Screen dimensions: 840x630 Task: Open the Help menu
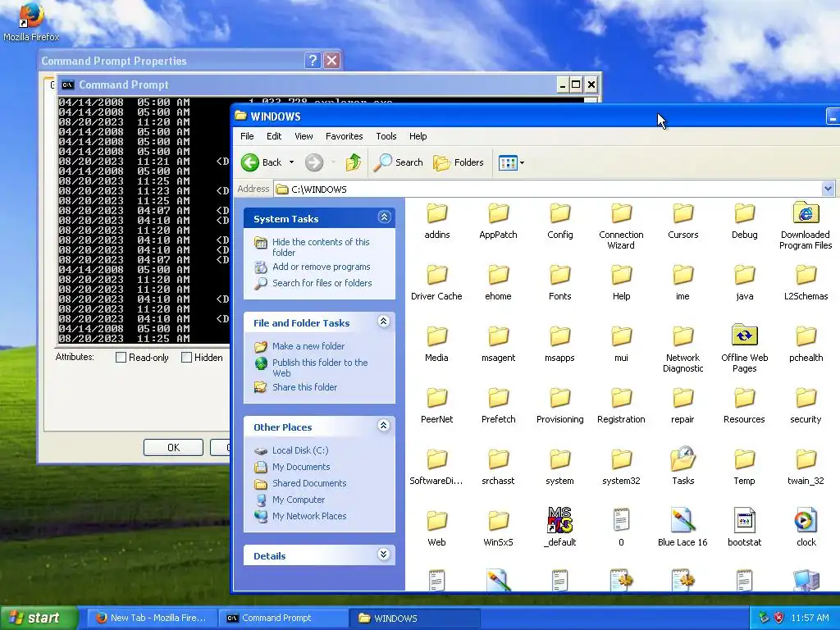[418, 136]
